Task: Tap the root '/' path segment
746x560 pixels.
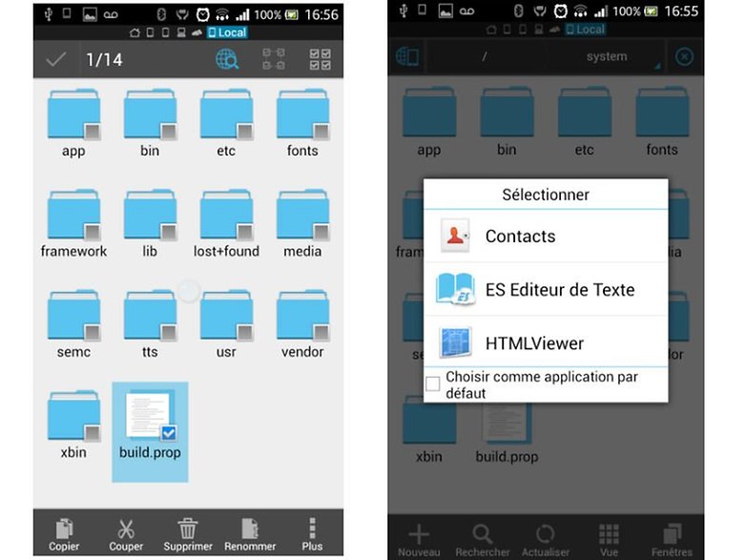Action: (x=485, y=56)
